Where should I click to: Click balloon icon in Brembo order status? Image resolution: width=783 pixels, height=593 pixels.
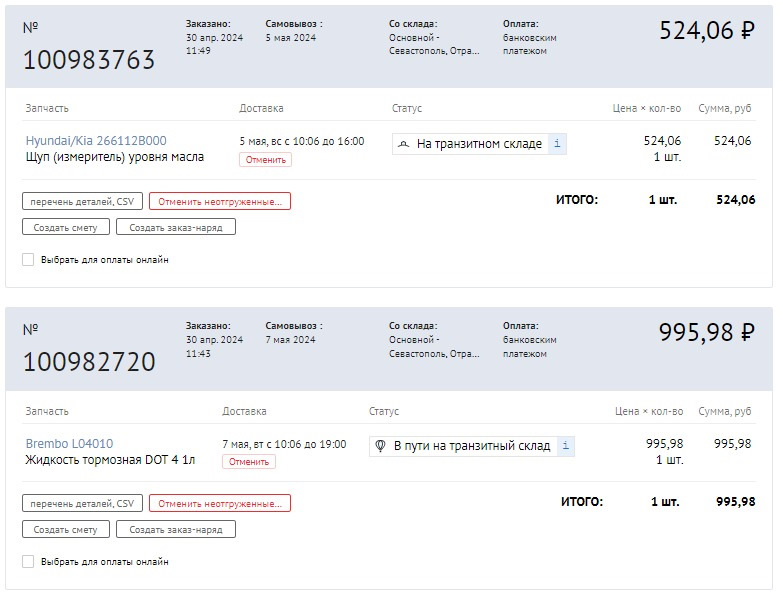[x=380, y=446]
